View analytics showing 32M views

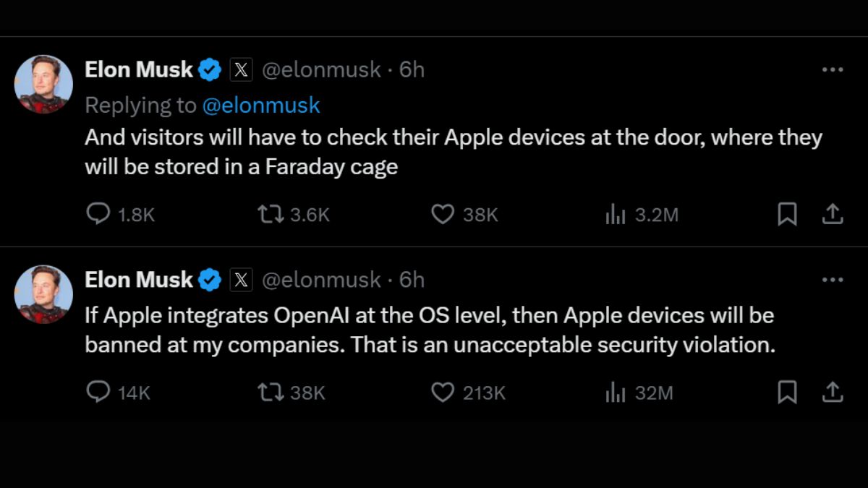[615, 393]
